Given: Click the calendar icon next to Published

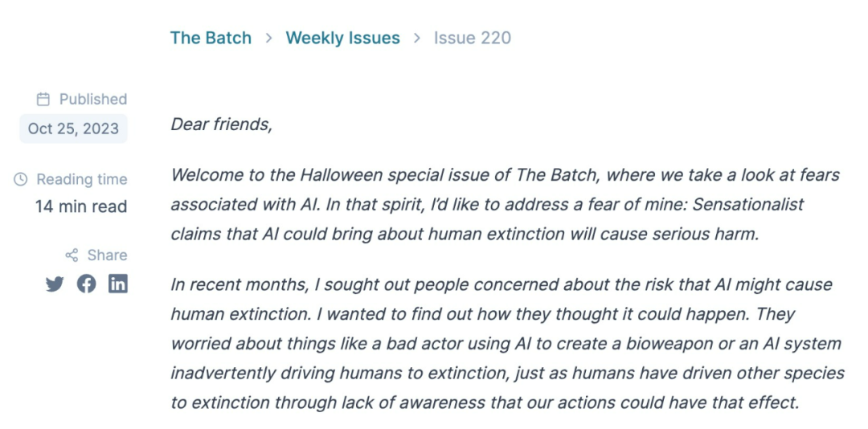Looking at the screenshot, I should (x=43, y=99).
